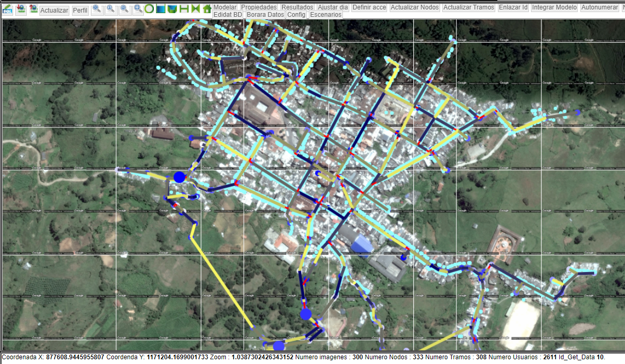Click the Borara Datos button
Viewport: 625px width, 364px height.
coord(265,15)
